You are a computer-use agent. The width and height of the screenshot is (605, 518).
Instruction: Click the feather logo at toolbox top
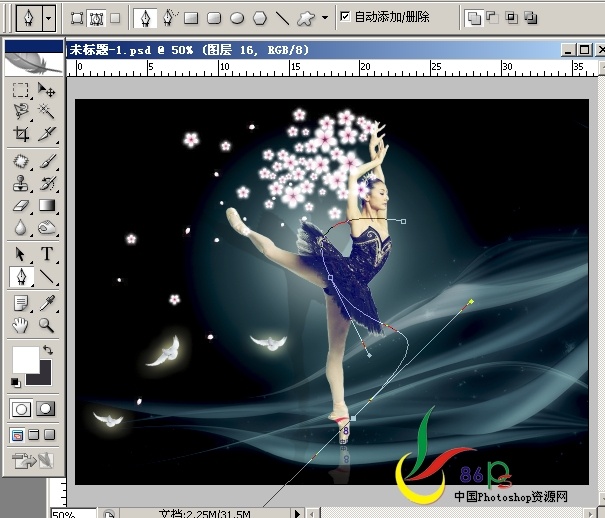[34, 63]
